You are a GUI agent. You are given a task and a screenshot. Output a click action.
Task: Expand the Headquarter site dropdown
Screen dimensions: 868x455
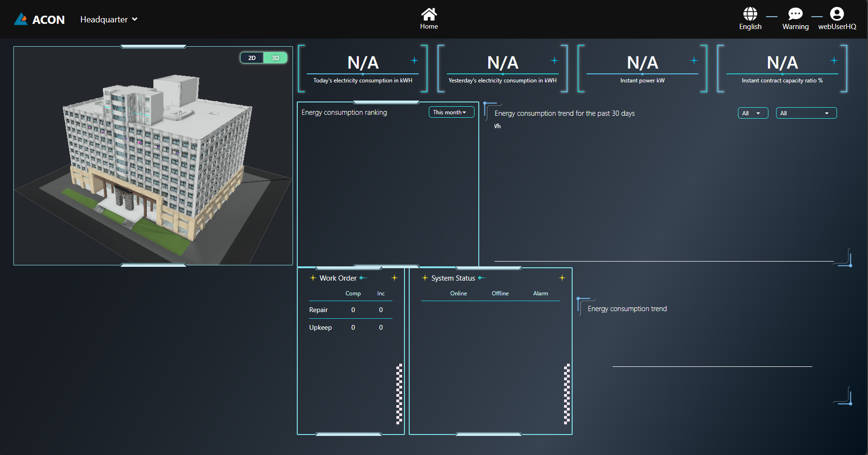(x=109, y=20)
